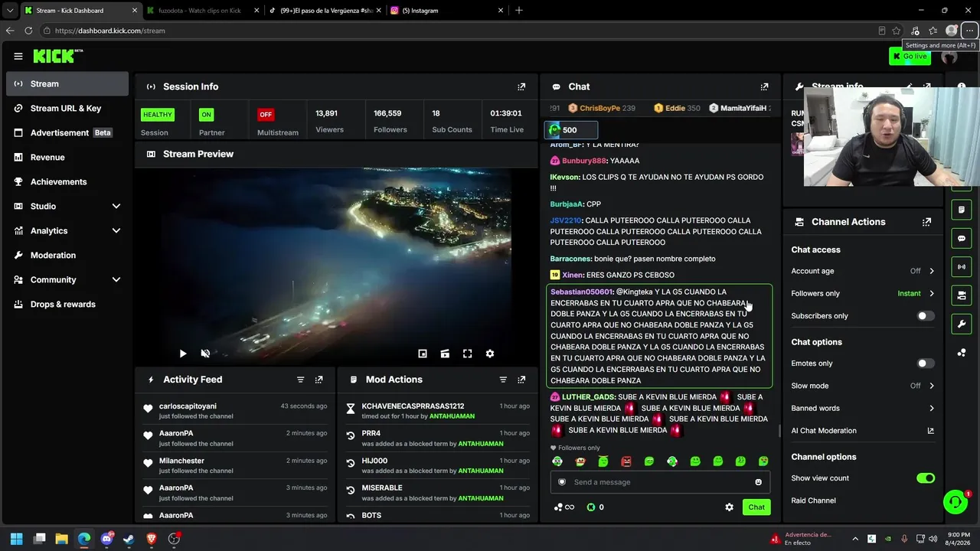Open AI Chat Moderation external link
Screen dimensions: 980x551
click(x=931, y=431)
